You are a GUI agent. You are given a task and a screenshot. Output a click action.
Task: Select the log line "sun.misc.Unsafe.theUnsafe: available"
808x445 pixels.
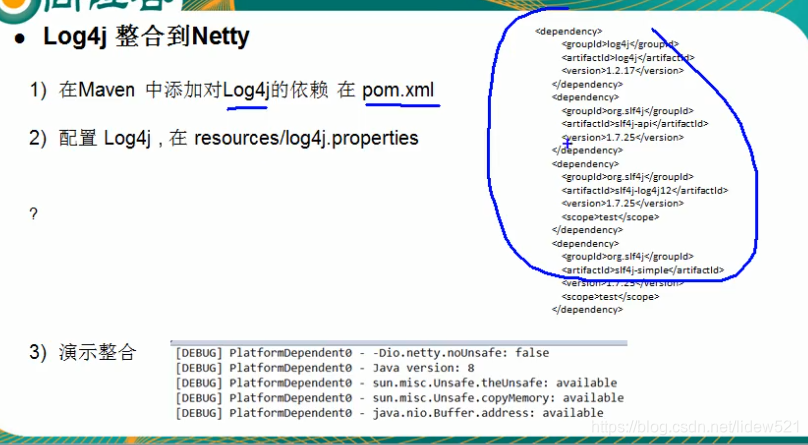pyautogui.click(x=396, y=383)
